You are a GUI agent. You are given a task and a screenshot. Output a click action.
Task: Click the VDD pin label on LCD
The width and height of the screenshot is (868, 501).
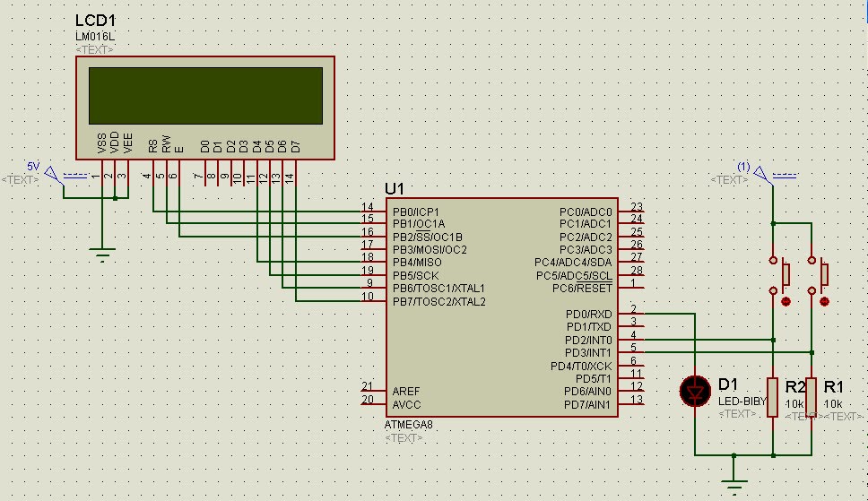pyautogui.click(x=115, y=143)
